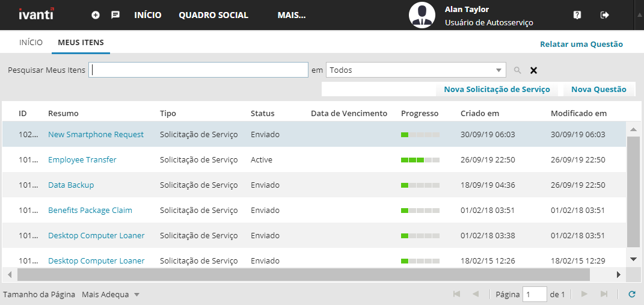
Task: Clear search with the X icon
Action: click(x=533, y=70)
